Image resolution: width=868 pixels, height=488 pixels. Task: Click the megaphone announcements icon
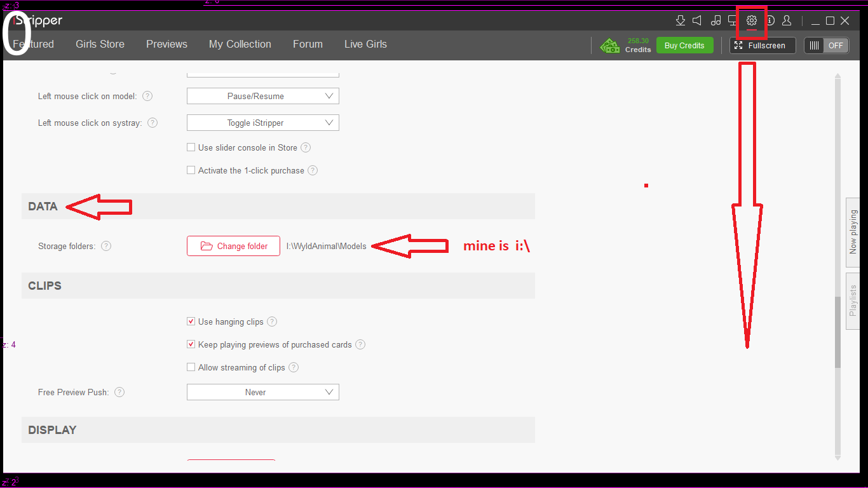tap(697, 21)
